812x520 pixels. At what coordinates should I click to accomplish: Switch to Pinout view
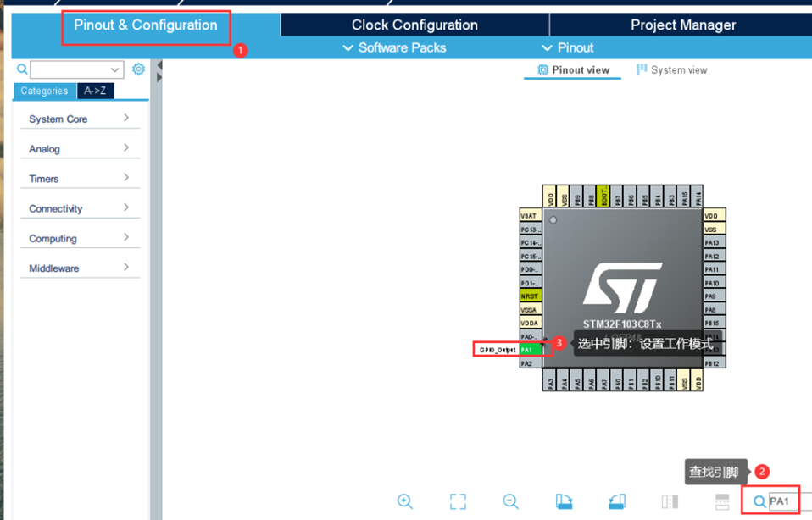point(573,69)
